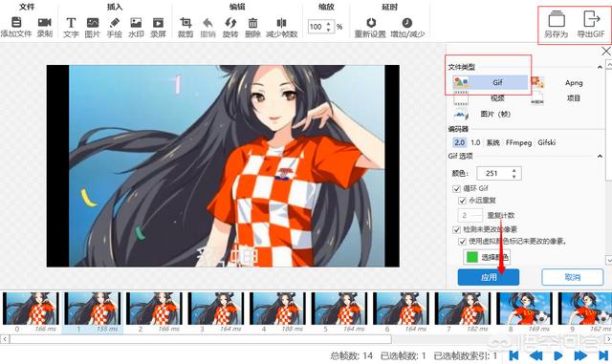This screenshot has height=364, width=612.
Task: Click the side panel scroll-up arrow
Action: [x=608, y=64]
